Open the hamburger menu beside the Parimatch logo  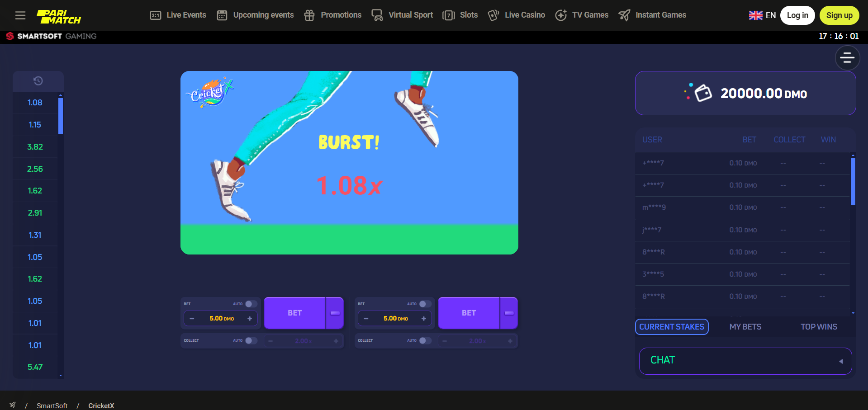tap(20, 15)
